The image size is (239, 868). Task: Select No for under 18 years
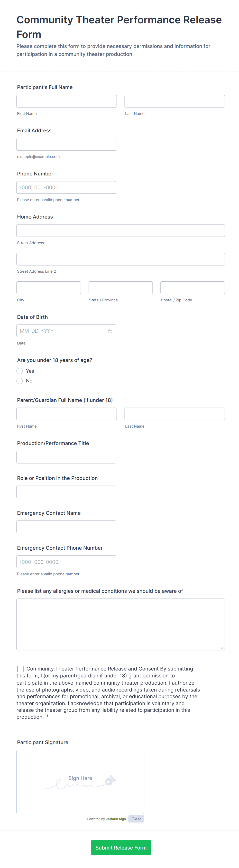(x=20, y=381)
